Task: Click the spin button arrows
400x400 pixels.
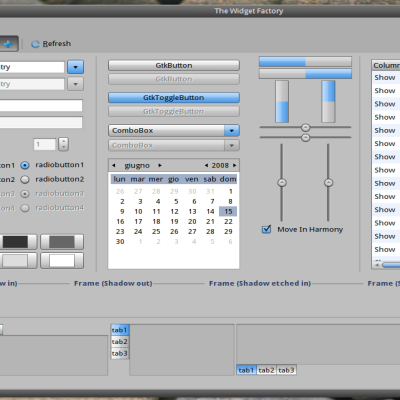Action: click(x=63, y=144)
